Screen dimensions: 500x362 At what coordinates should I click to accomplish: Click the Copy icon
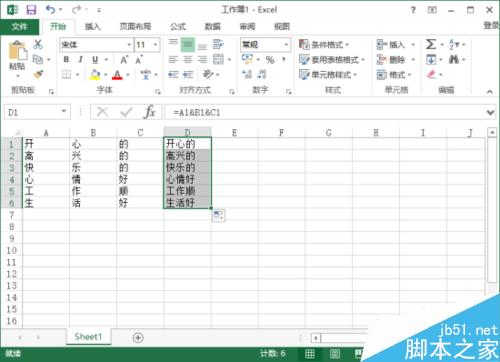38,59
